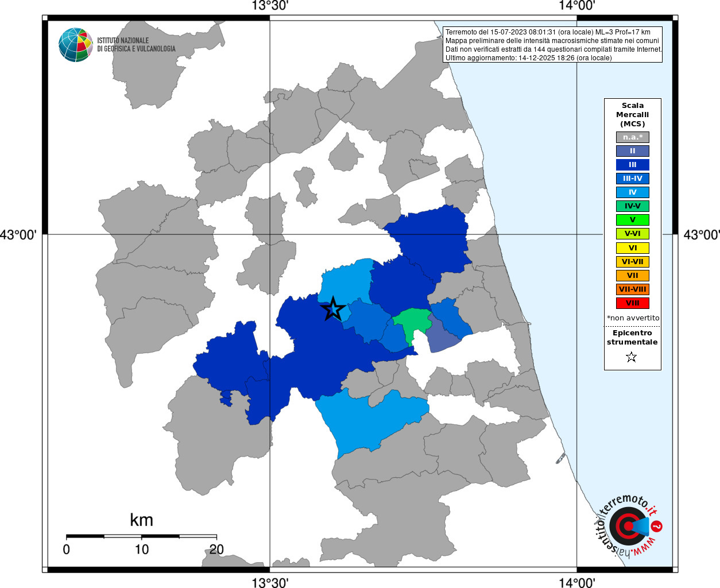Click the Dati non verificati info line
720x588 pixels.
coord(553,49)
